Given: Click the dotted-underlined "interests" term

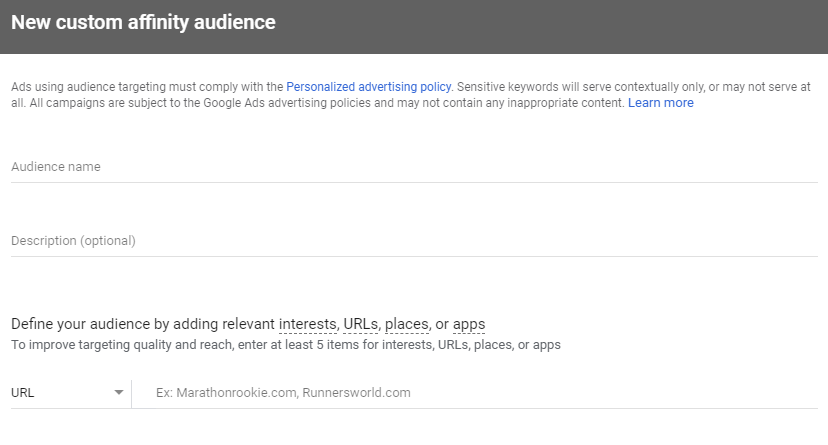Looking at the screenshot, I should 308,325.
